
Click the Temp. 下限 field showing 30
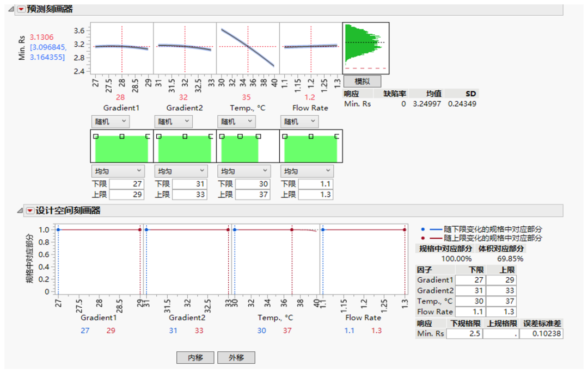(253, 184)
